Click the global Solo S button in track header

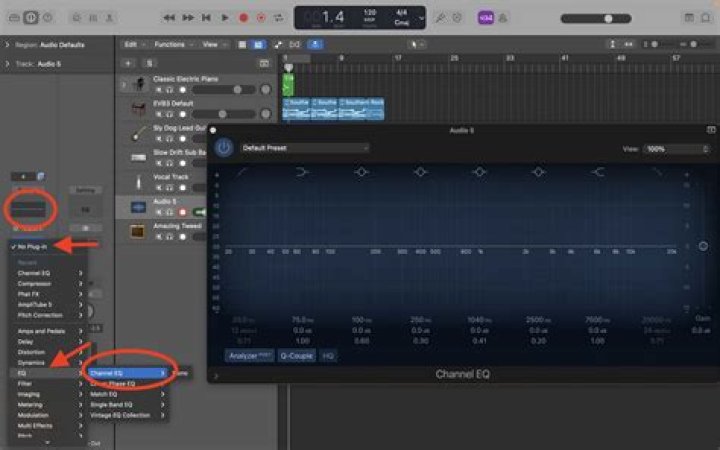[x=149, y=63]
